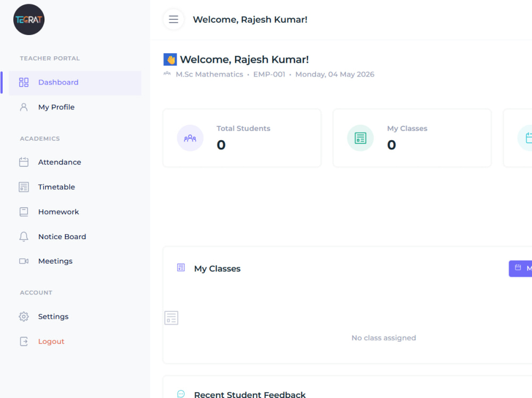Click the waving hand emoji icon
This screenshot has width=532, height=398.
coord(170,60)
